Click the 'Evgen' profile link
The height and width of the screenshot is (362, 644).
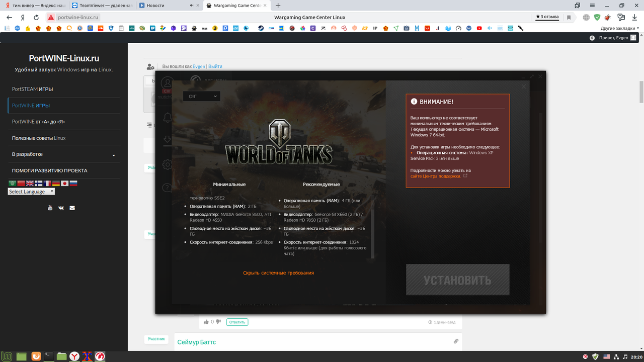click(199, 66)
